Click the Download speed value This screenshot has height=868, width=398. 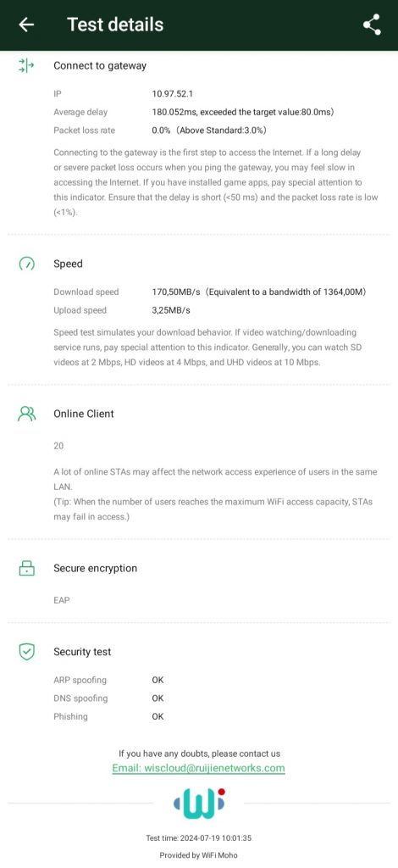pos(259,292)
